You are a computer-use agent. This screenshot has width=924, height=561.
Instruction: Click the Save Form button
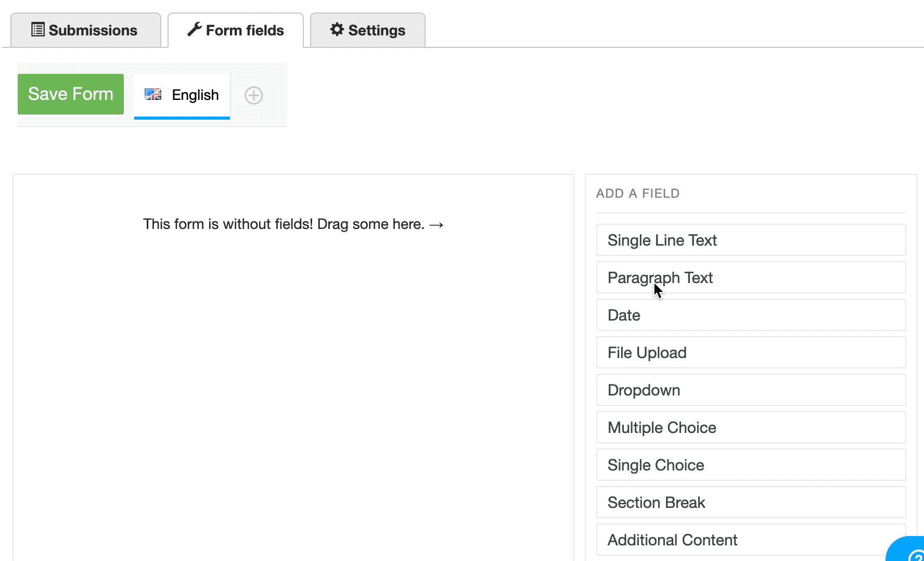[x=71, y=94]
